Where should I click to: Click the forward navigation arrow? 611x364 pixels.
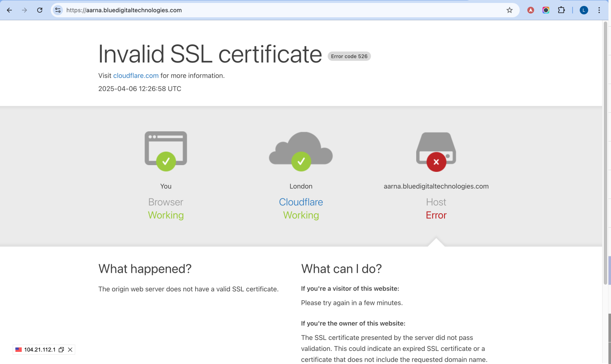(x=25, y=10)
